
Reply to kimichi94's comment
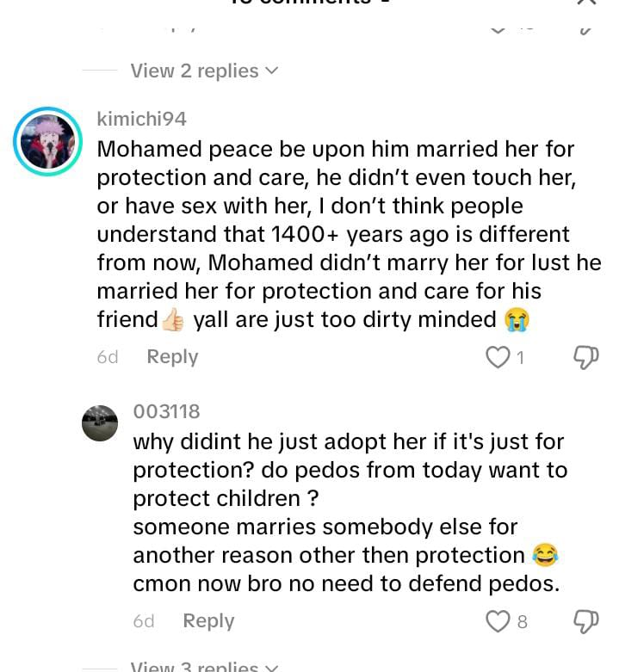click(x=172, y=356)
